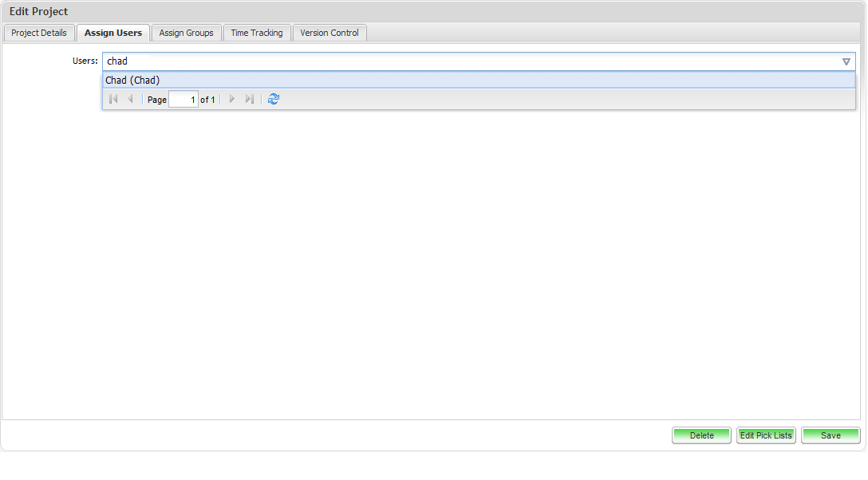Click into the Users search field
The width and height of the screenshot is (868, 480).
point(471,61)
